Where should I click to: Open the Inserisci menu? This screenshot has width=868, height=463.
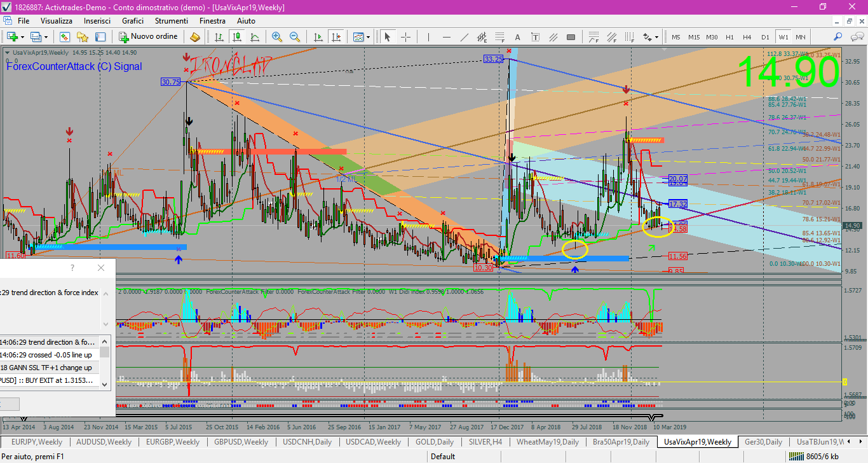97,21
